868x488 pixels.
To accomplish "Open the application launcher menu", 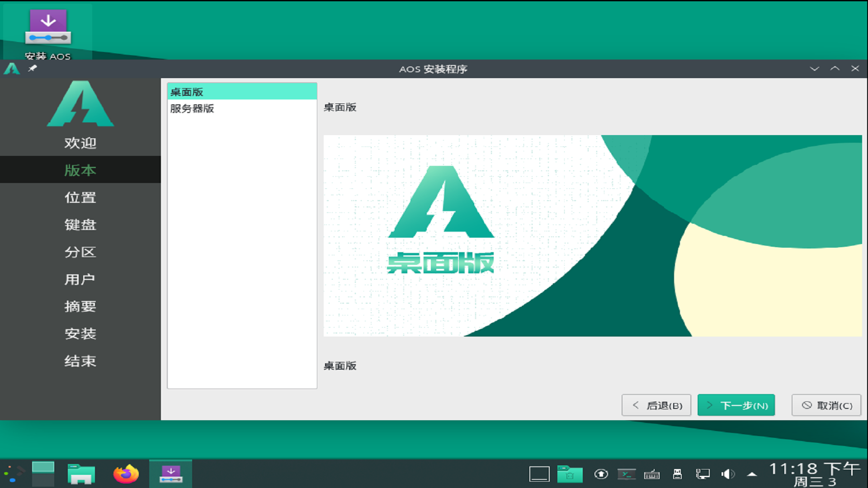I will [14, 474].
